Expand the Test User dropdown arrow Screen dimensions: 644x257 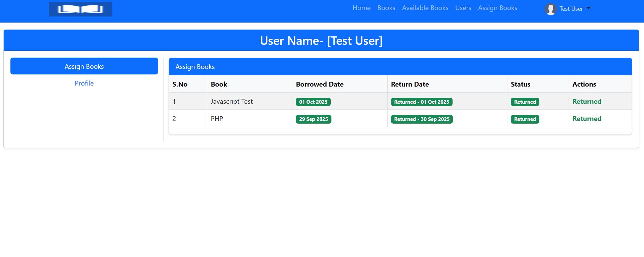coord(588,8)
